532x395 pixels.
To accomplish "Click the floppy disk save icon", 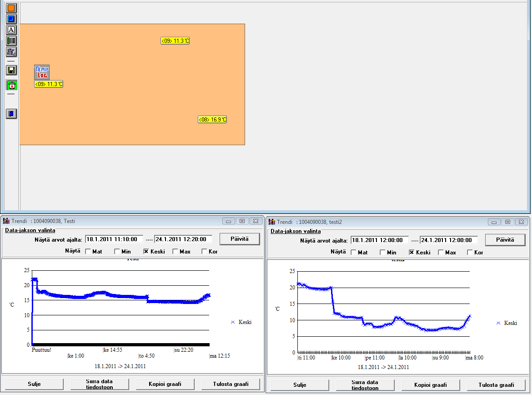I will 11,70.
